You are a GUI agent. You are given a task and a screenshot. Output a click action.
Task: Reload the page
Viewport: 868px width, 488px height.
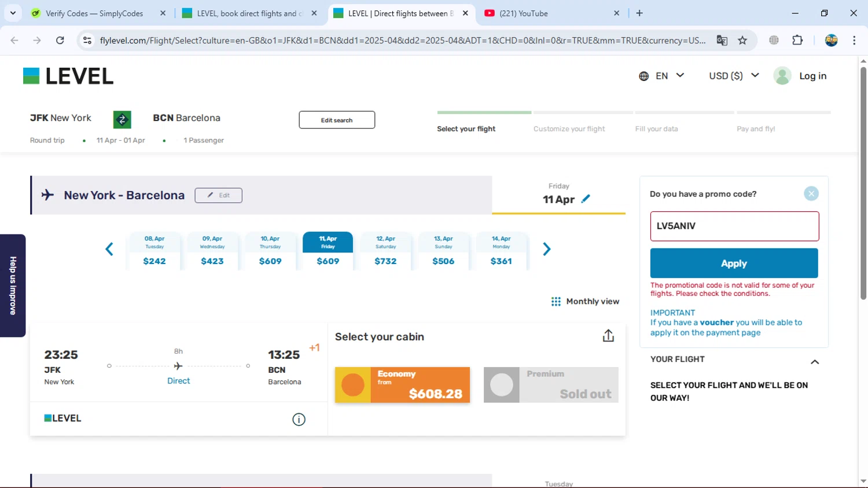[60, 40]
